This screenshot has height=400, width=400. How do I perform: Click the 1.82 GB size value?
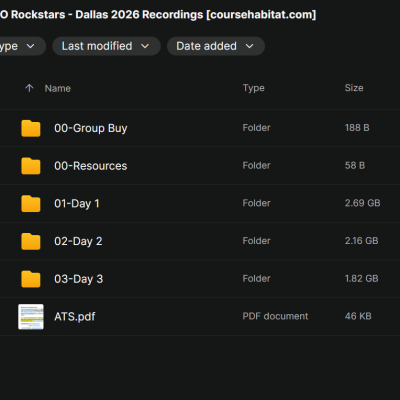coord(361,278)
